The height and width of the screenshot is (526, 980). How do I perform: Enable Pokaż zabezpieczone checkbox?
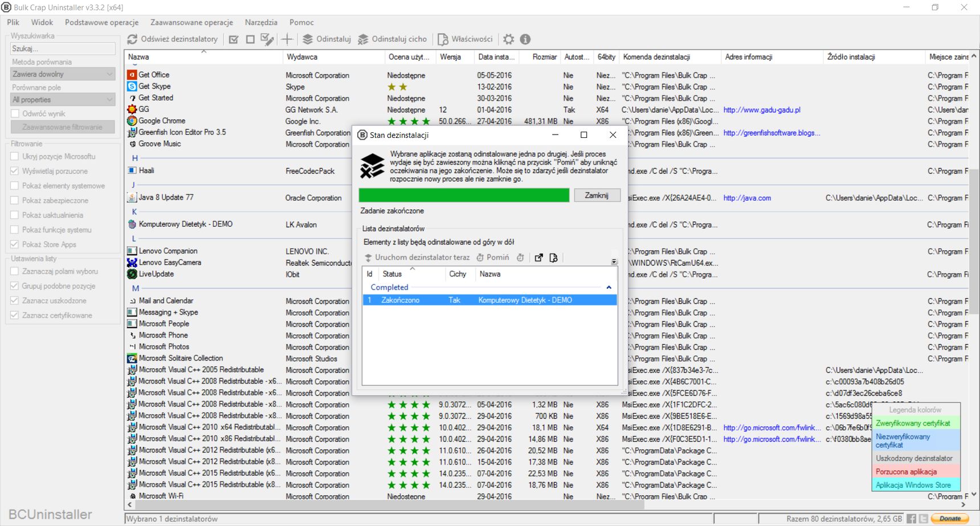click(x=15, y=201)
